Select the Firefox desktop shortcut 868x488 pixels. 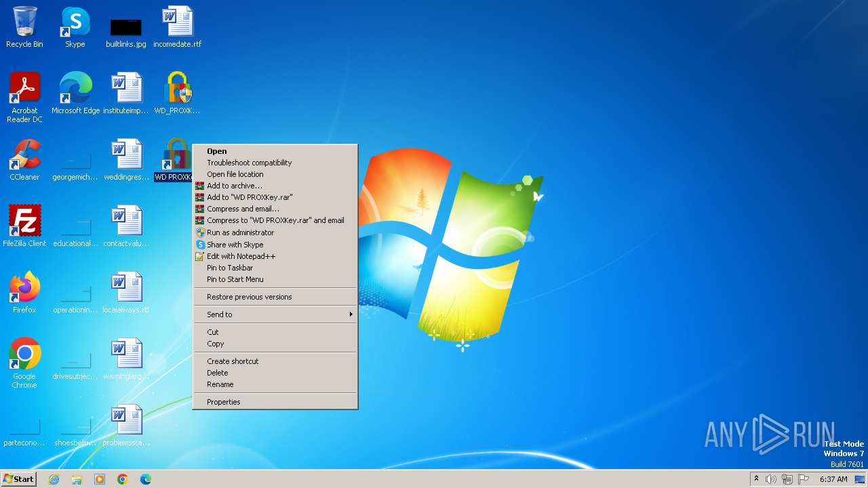[24, 293]
